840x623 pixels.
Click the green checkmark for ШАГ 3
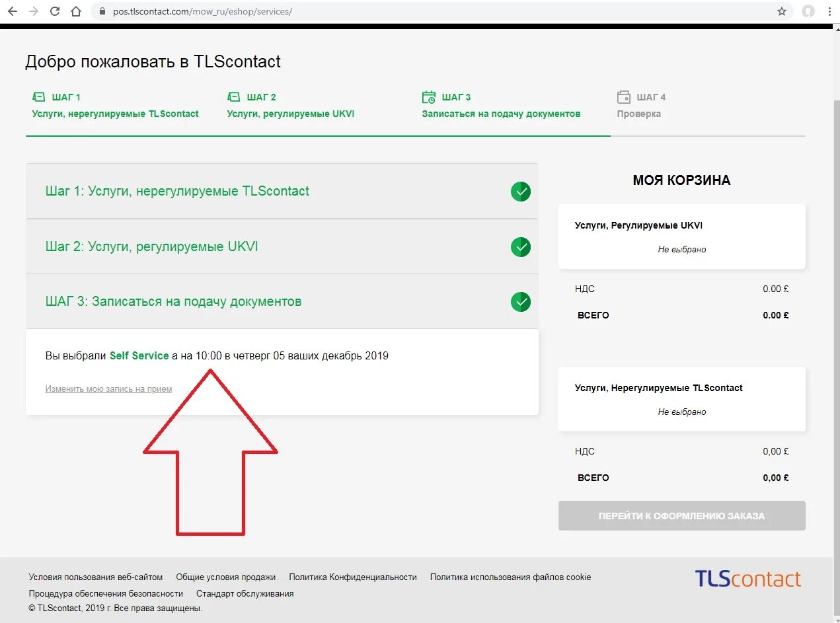521,302
